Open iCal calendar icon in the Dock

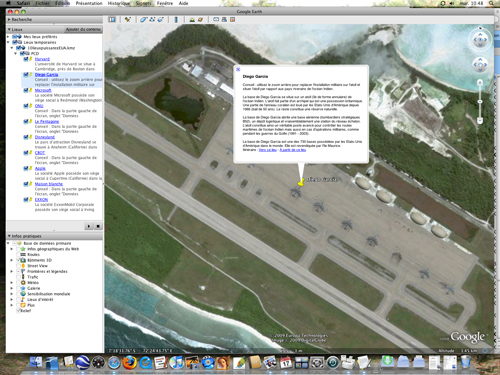286,363
